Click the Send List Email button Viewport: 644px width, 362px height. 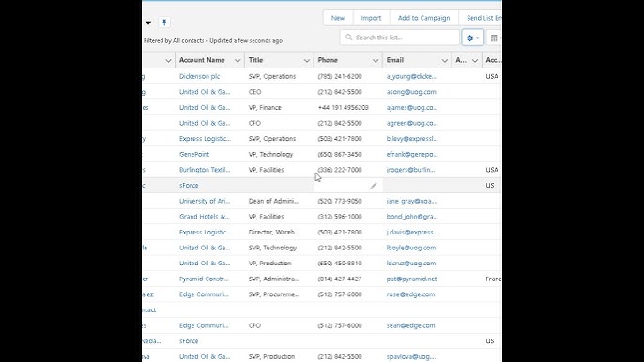483,18
